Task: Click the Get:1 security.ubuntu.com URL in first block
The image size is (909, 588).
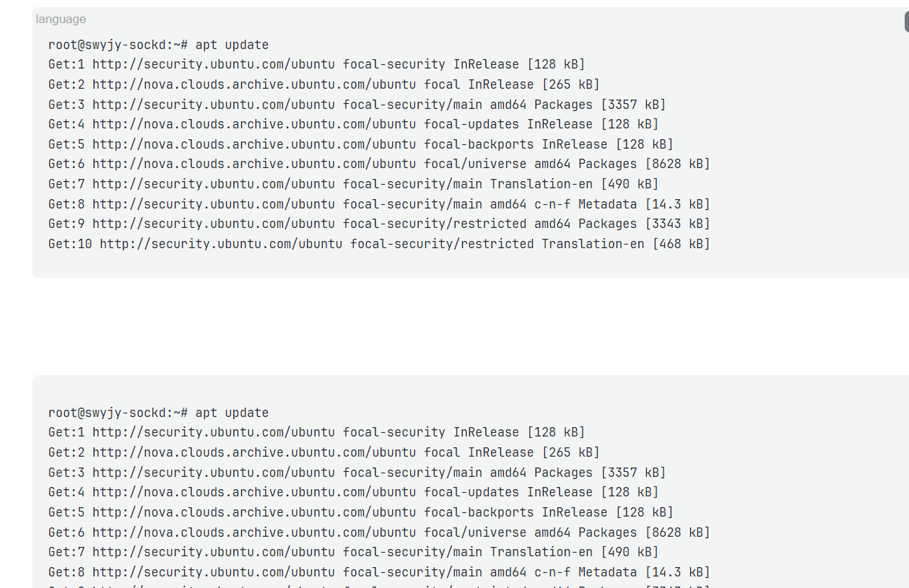Action: [214, 65]
